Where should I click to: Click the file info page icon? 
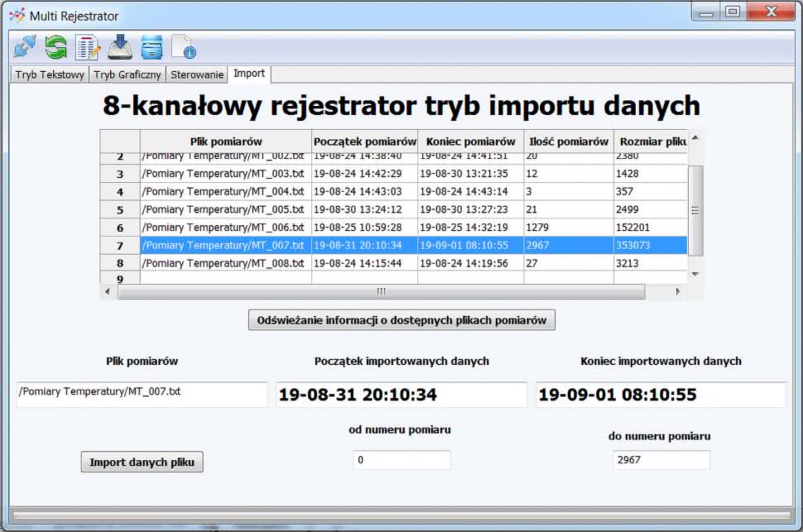tap(183, 47)
